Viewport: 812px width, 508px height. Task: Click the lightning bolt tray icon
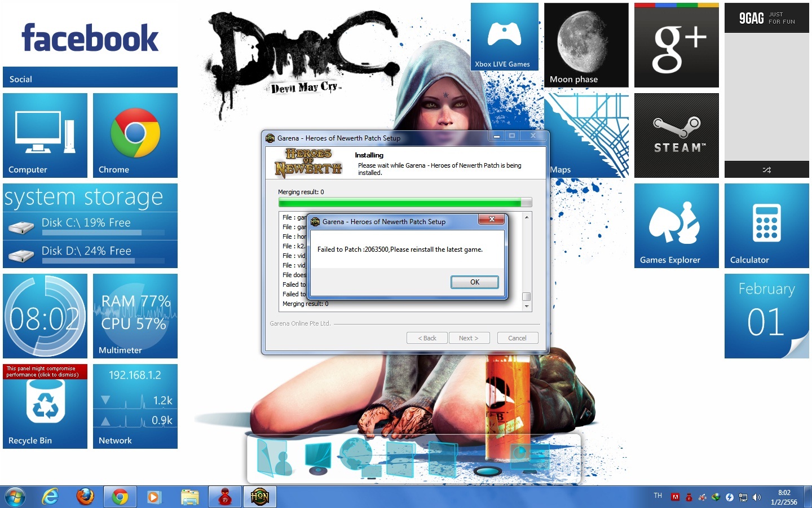[729, 497]
